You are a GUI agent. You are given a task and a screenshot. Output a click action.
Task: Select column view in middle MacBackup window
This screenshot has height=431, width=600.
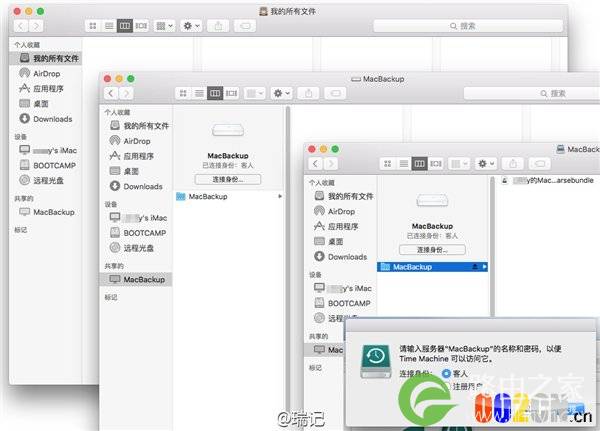(x=215, y=93)
